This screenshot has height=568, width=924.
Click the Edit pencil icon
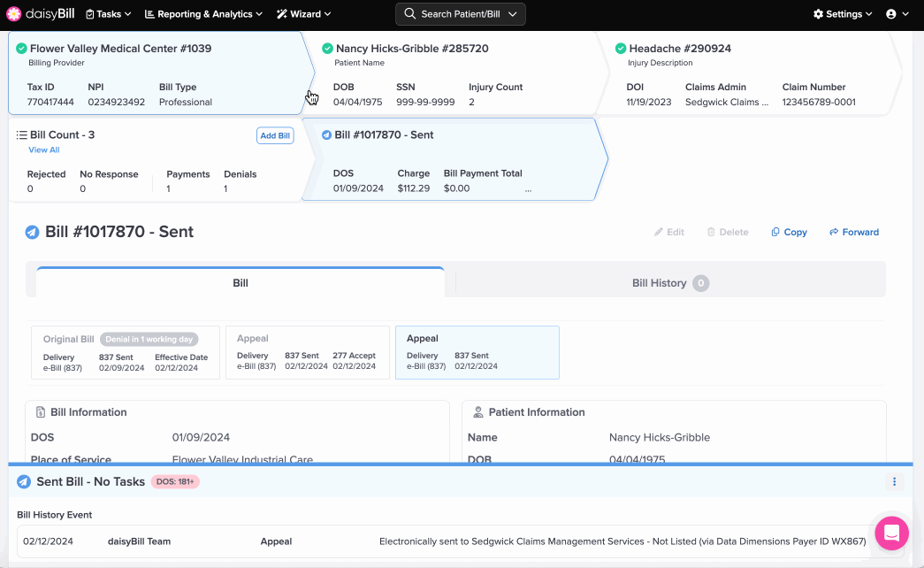659,233
